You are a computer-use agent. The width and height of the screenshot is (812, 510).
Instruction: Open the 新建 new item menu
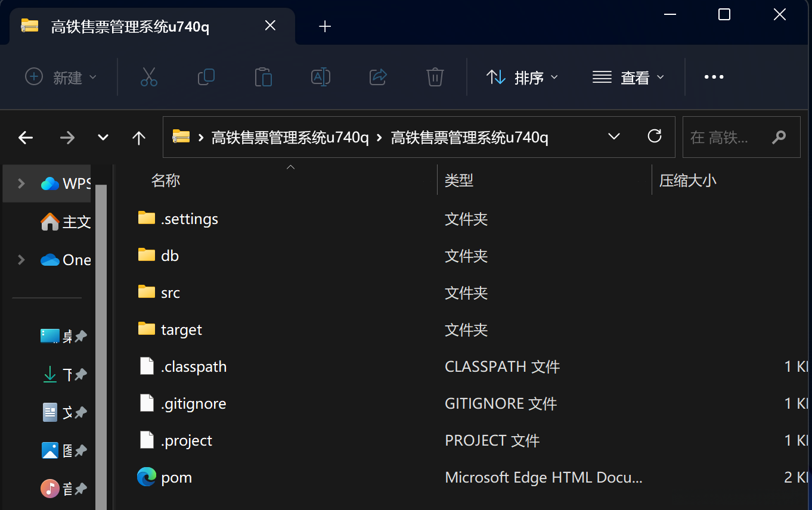(x=60, y=77)
